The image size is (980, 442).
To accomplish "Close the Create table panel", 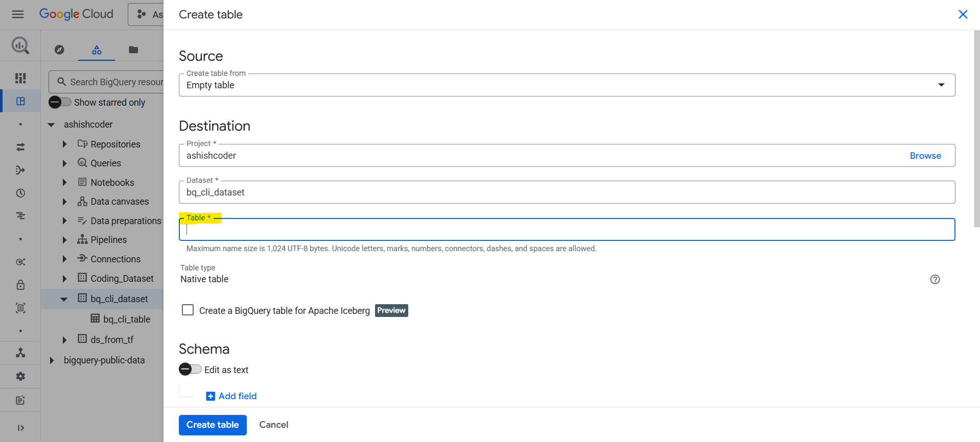I will pyautogui.click(x=963, y=14).
